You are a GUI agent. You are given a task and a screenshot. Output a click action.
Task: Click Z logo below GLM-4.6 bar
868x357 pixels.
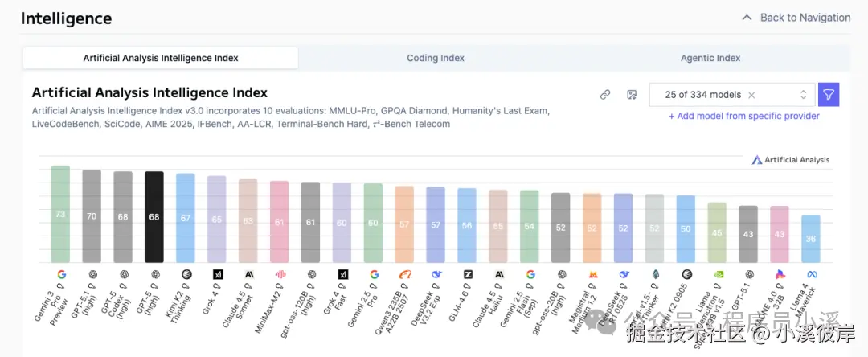coord(467,274)
